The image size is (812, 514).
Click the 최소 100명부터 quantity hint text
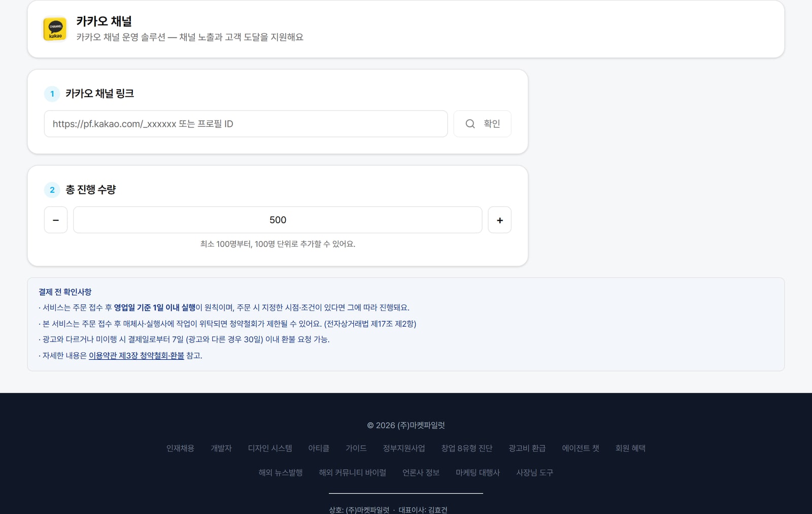(278, 244)
